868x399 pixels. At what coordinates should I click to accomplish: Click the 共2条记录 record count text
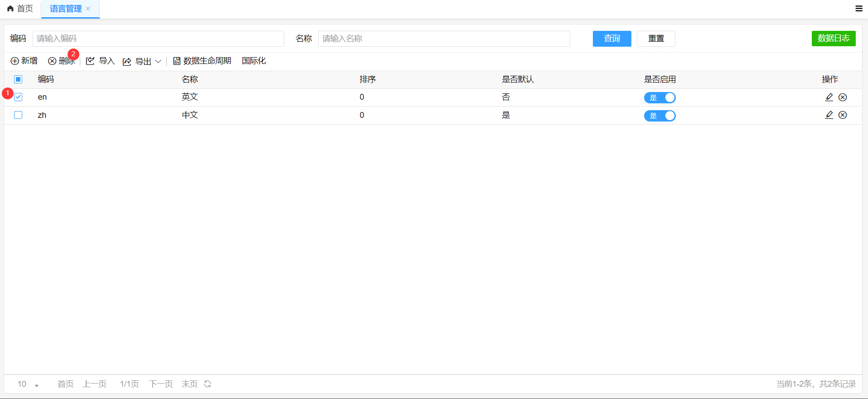(837, 384)
